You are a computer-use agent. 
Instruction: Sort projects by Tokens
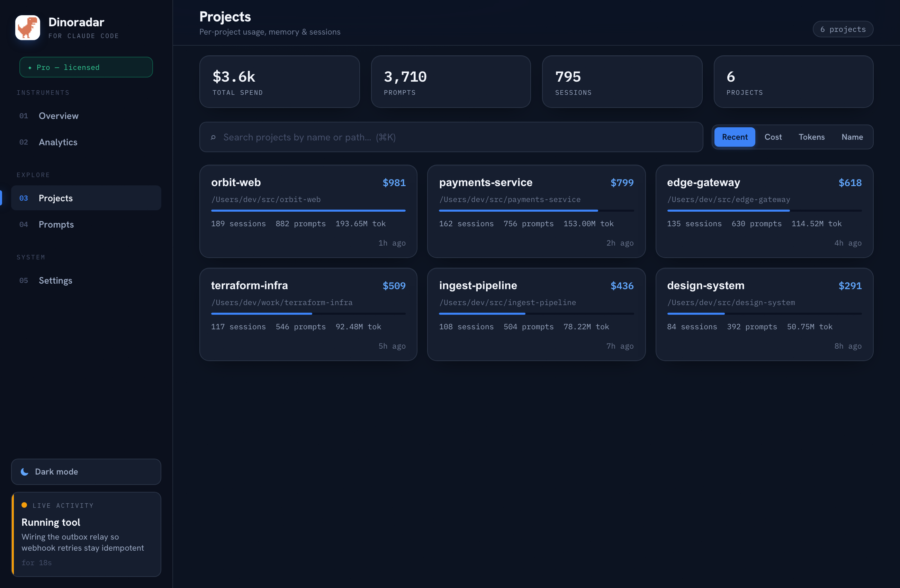(811, 137)
